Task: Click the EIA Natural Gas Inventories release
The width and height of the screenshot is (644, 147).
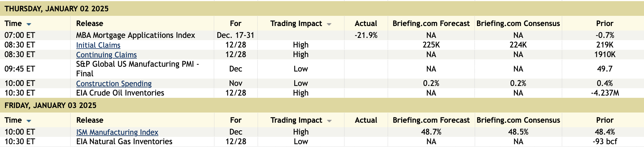Action: (x=124, y=142)
